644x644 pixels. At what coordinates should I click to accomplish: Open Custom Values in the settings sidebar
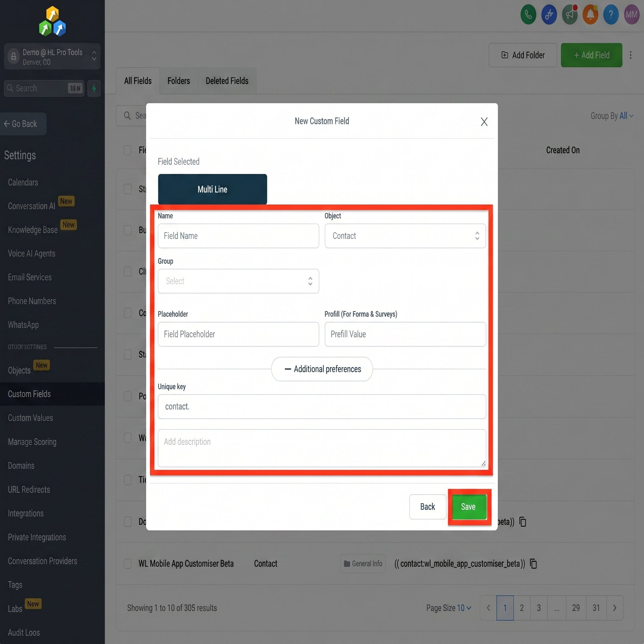tap(30, 418)
